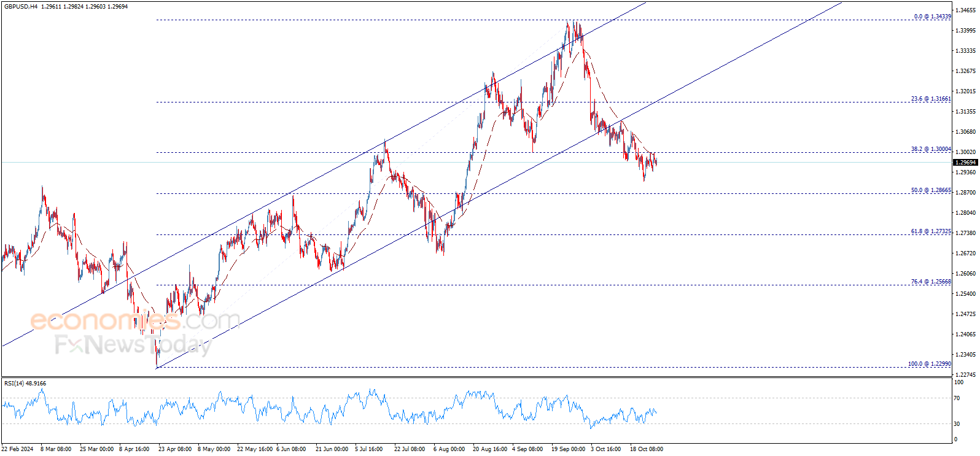Select the Fibonacci label "23.6 @ 1.31661"

(x=931, y=99)
